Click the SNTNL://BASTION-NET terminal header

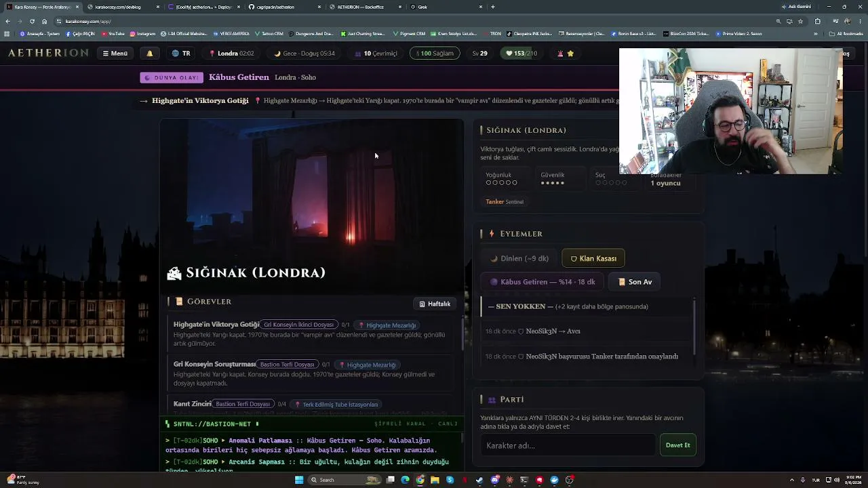point(312,424)
